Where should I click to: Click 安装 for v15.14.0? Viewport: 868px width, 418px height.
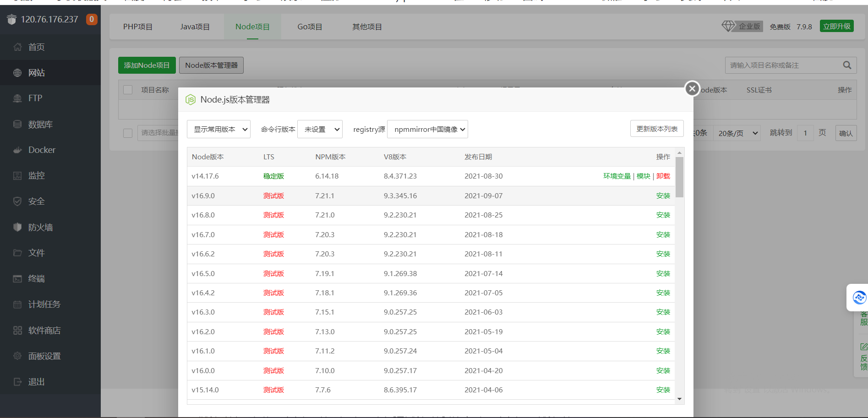click(x=663, y=390)
